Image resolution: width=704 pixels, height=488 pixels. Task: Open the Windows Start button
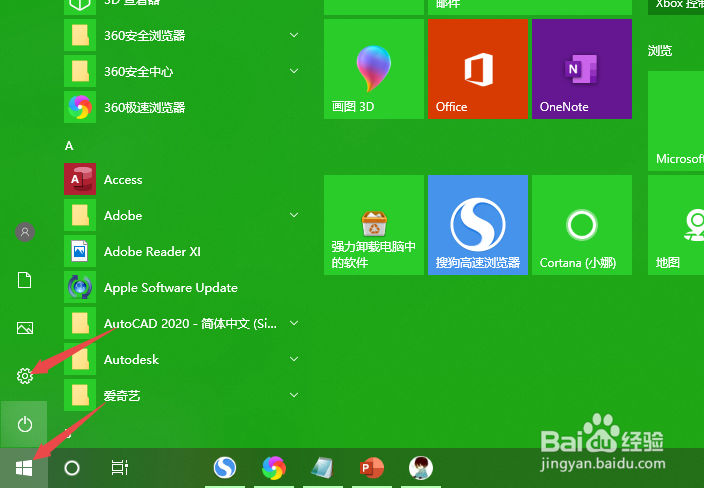coord(24,468)
